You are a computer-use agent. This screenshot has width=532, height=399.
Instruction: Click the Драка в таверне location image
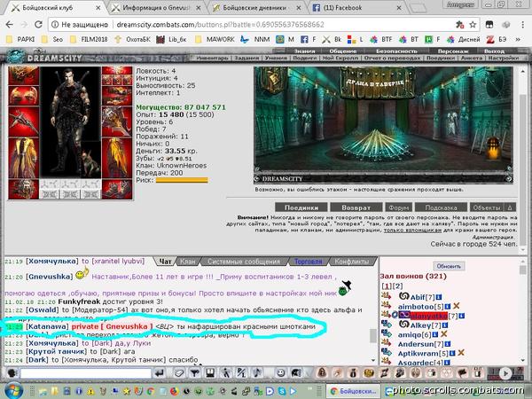tap(383, 124)
